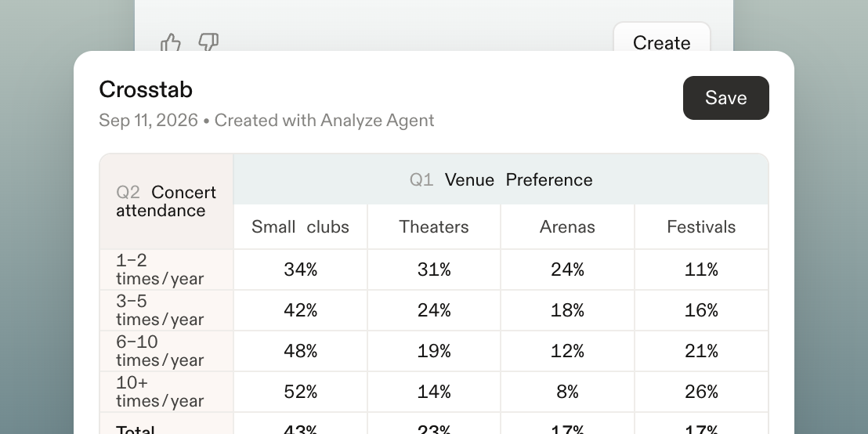Click the 12% Arenas cell
The height and width of the screenshot is (434, 868).
pyautogui.click(x=567, y=351)
